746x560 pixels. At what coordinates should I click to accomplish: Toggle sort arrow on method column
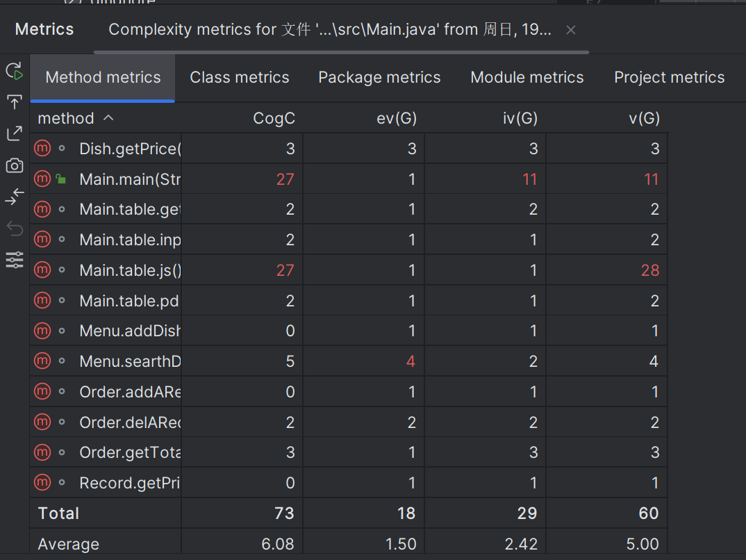click(x=108, y=118)
